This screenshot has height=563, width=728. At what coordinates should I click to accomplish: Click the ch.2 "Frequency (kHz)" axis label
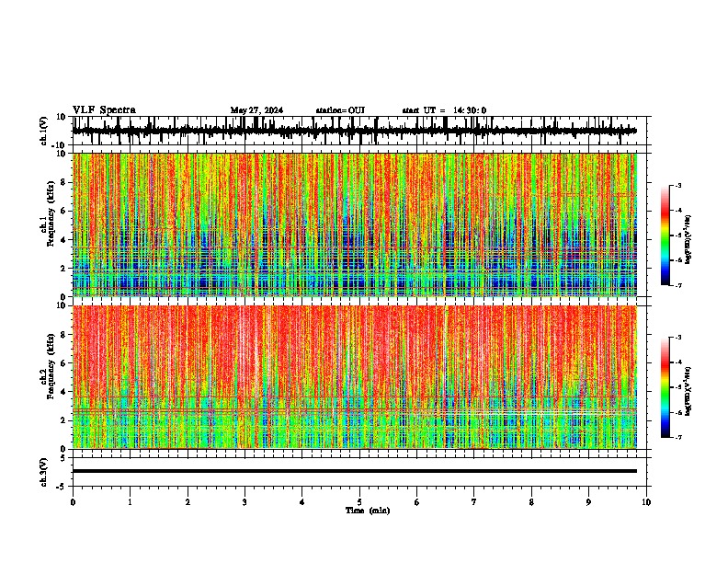51,366
